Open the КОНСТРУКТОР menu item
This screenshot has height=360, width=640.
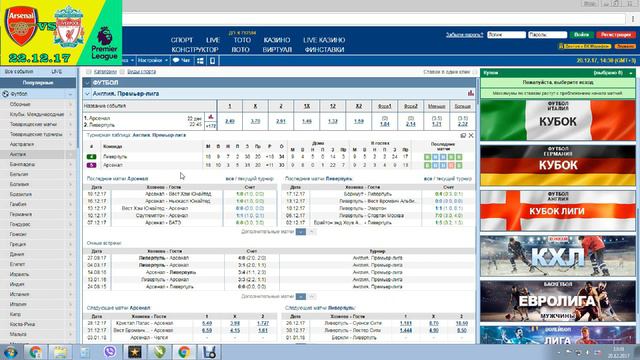[195, 50]
